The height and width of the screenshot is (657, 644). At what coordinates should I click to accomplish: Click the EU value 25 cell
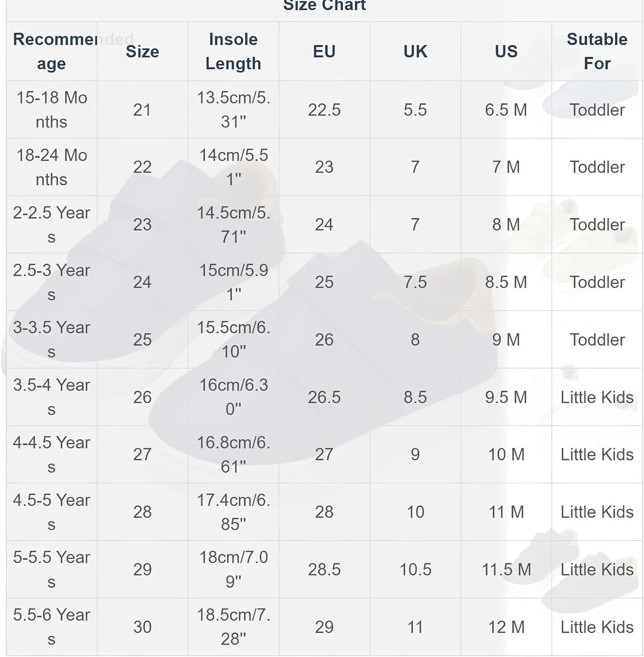pos(324,282)
